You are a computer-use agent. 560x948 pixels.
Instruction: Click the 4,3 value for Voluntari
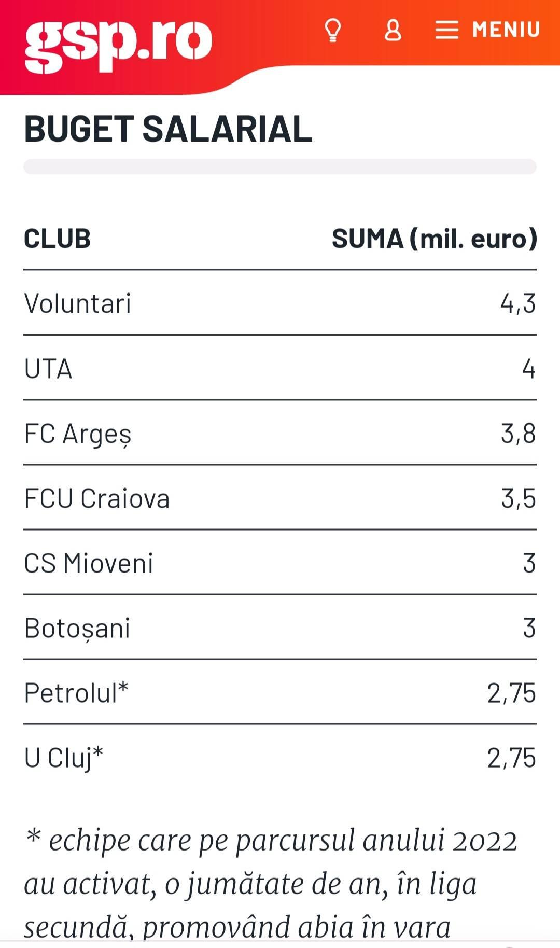tap(517, 303)
